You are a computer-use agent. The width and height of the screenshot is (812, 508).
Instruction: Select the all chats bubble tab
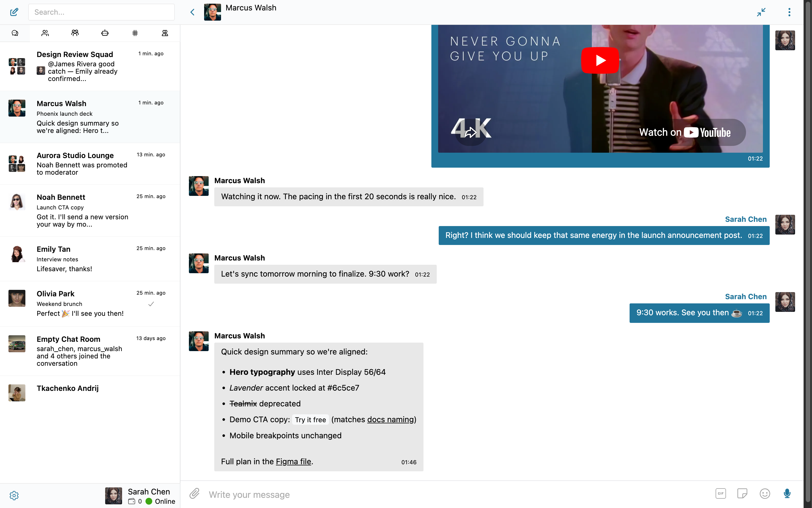tap(15, 33)
